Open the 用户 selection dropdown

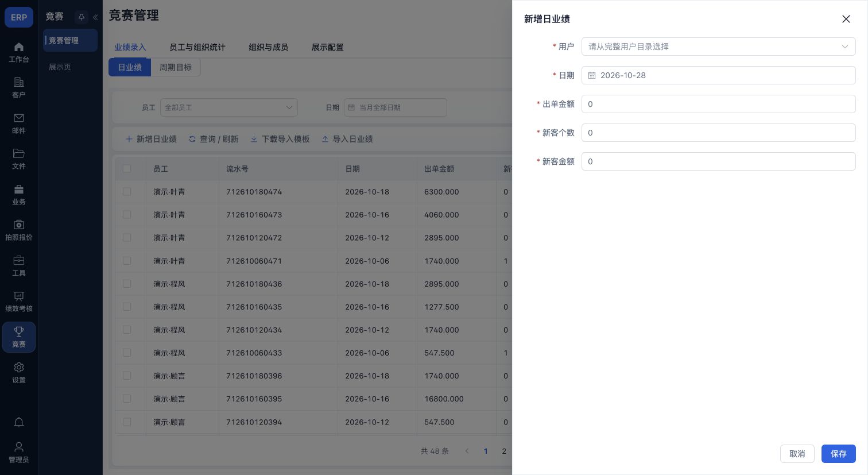[x=719, y=47]
